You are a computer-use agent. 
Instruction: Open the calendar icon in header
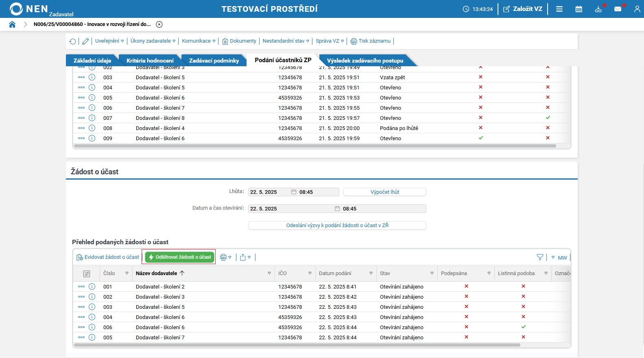pos(579,9)
